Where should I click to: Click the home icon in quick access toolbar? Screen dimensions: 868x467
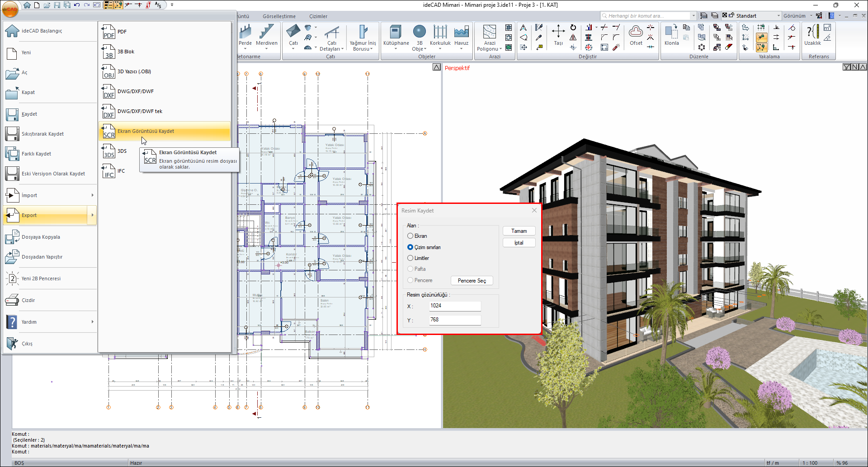point(27,5)
